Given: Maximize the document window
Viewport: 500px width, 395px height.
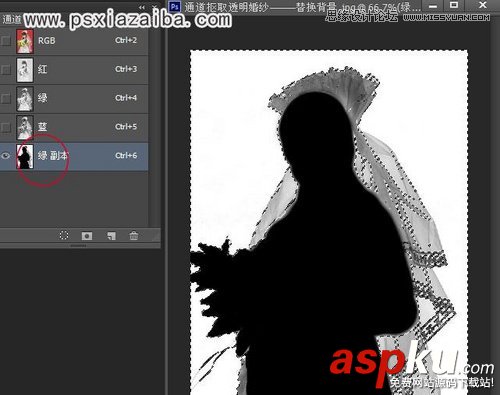Looking at the screenshot, I should coord(454,5).
